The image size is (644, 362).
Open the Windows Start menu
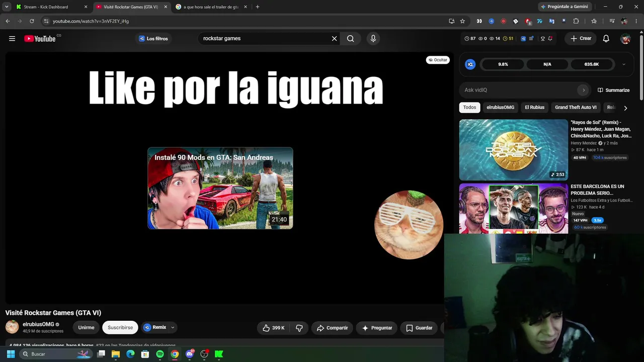coord(11,354)
